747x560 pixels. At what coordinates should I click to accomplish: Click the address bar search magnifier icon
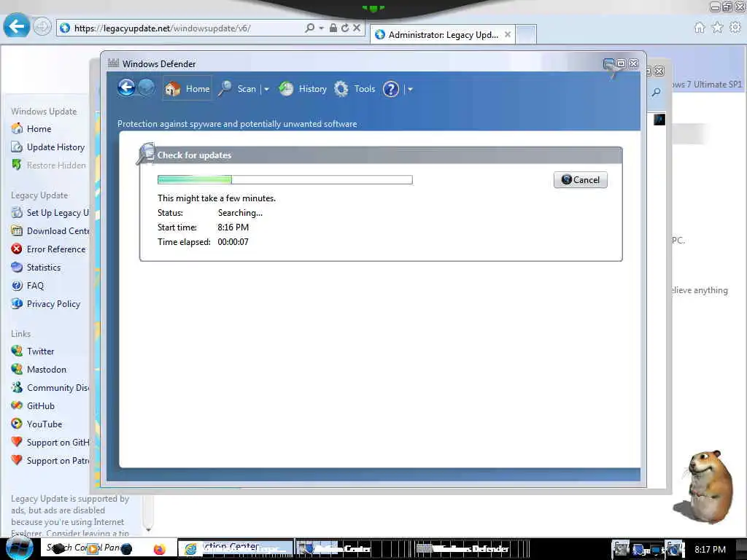tap(309, 28)
